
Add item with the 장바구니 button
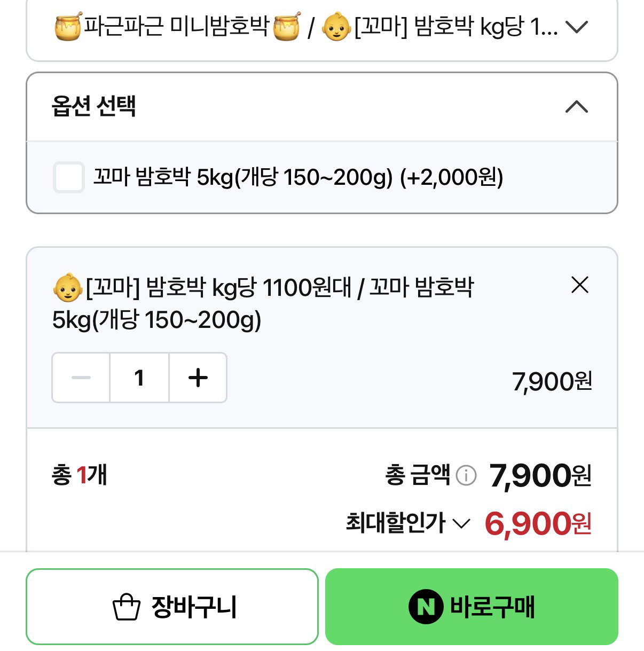(x=172, y=607)
